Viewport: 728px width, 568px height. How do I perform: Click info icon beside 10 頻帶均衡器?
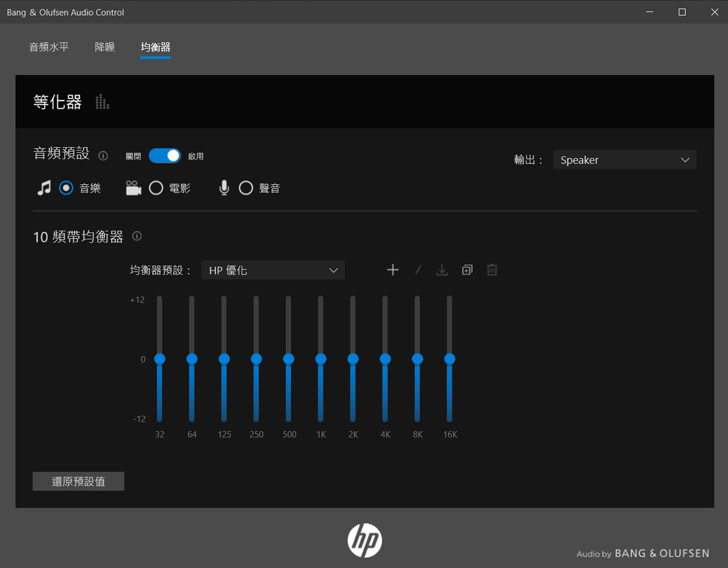[137, 236]
